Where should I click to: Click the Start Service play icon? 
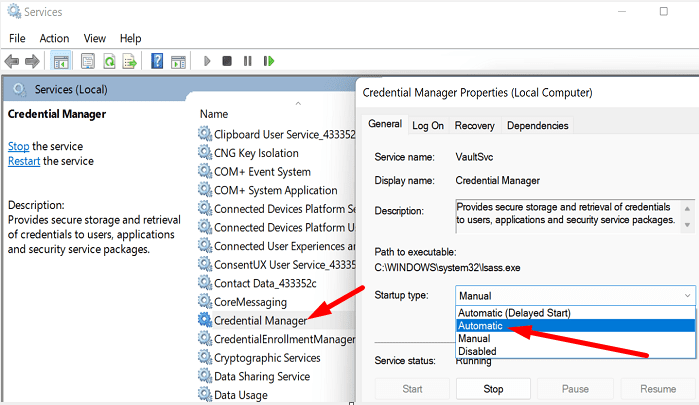[x=207, y=61]
